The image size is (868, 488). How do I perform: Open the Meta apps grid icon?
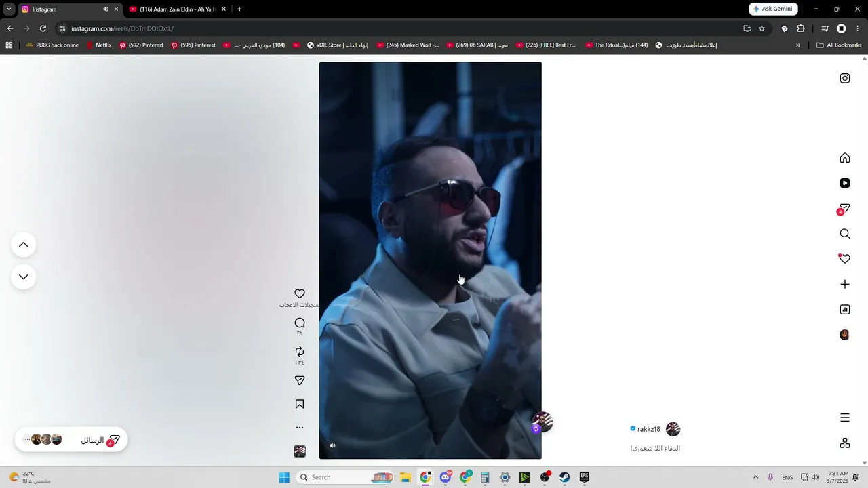click(x=845, y=443)
